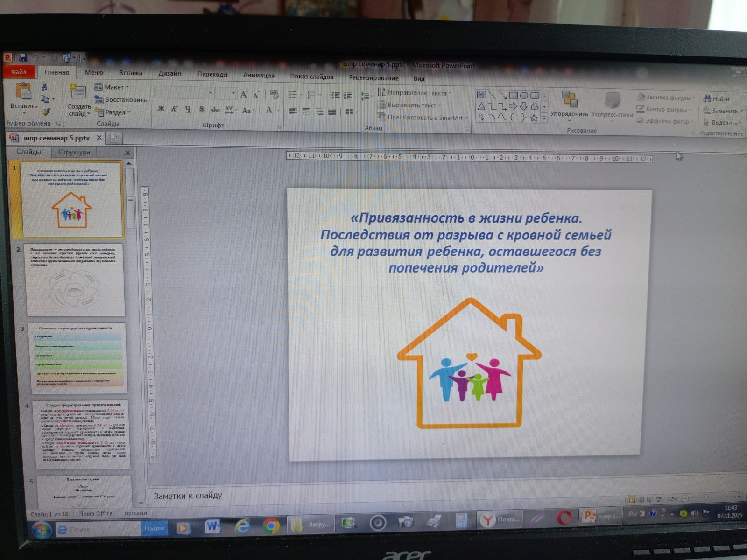
Task: Open Google Chrome from the taskbar
Action: (271, 526)
